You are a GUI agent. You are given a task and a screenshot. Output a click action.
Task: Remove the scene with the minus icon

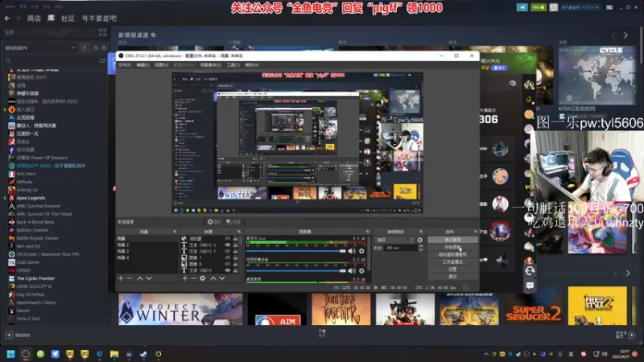coord(130,278)
